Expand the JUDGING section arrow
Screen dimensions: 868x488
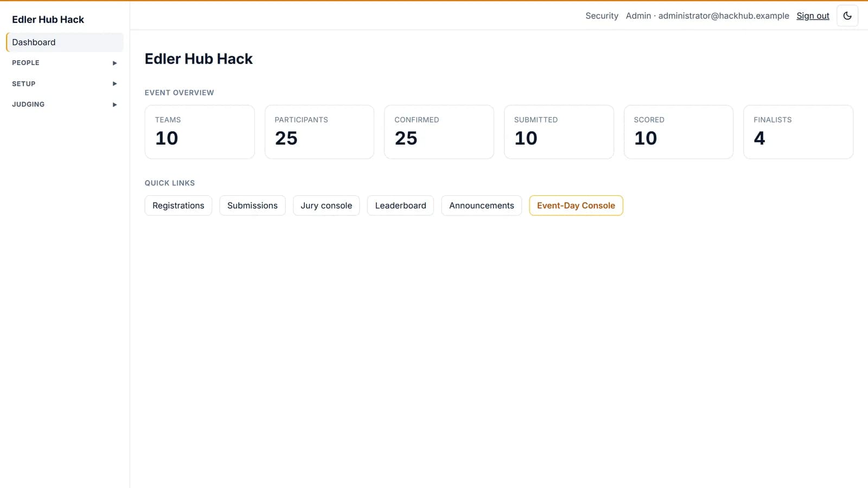[114, 105]
